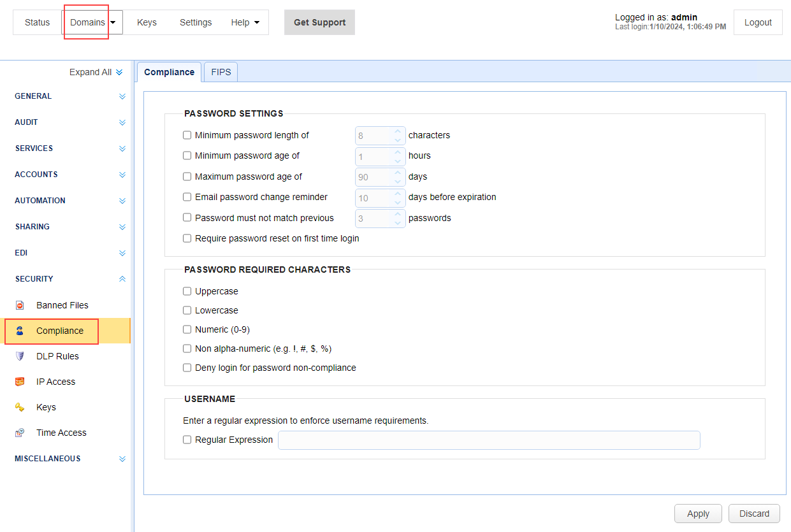Click the IP Access firewall icon
The image size is (791, 532).
(20, 382)
